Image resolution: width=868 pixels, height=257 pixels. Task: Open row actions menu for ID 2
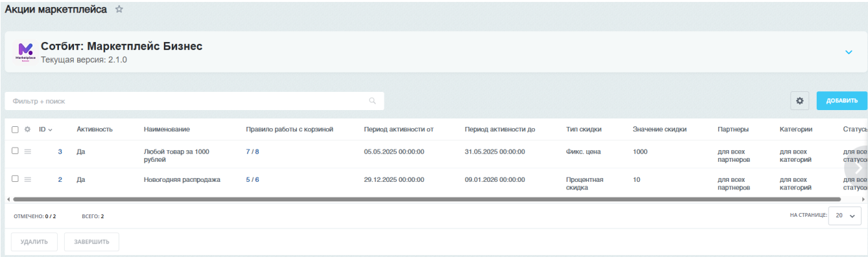tap(28, 179)
